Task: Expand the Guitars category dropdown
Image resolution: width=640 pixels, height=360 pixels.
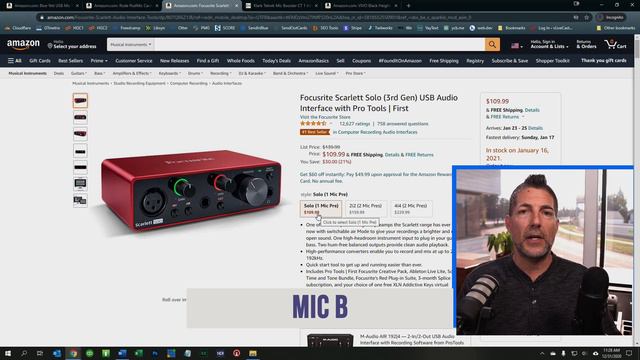Action: [79, 73]
